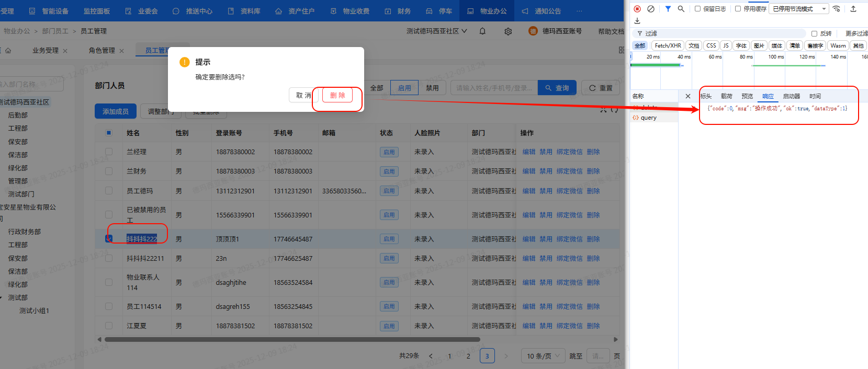Open the 已停用节流模式 throttling dropdown
Image resolution: width=868 pixels, height=369 pixels.
pyautogui.click(x=798, y=9)
